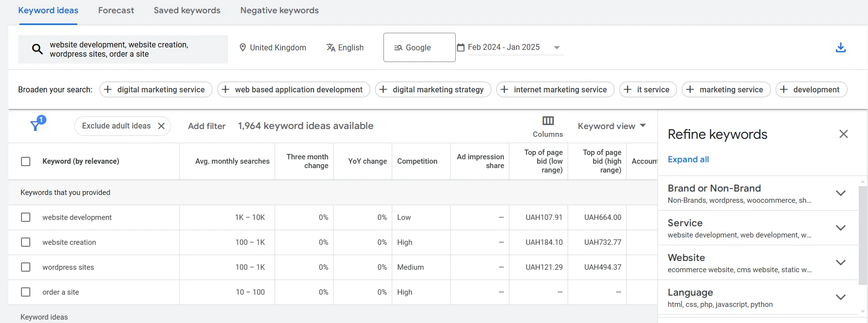Click Add filter
868x323 pixels.
(207, 126)
